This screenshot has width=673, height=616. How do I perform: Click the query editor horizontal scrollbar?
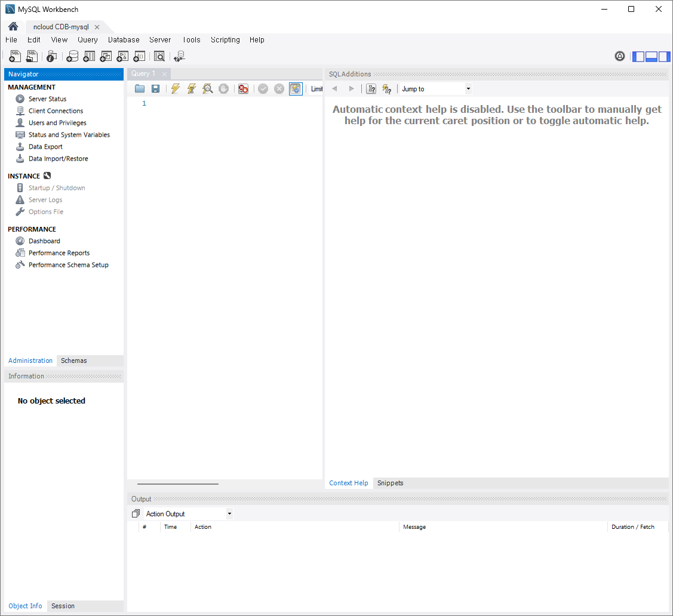[178, 483]
